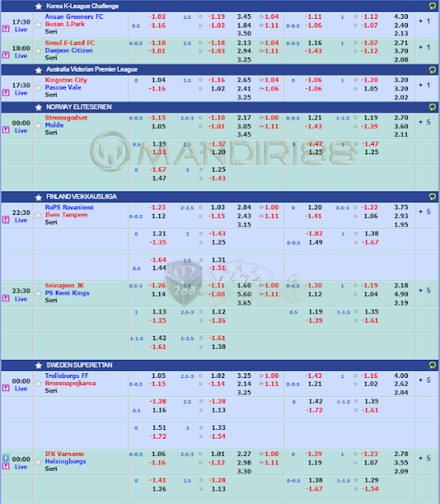Expand more bets (+5) for the Stromsgodset match
Screen dimensions: 440x504
coord(424,122)
